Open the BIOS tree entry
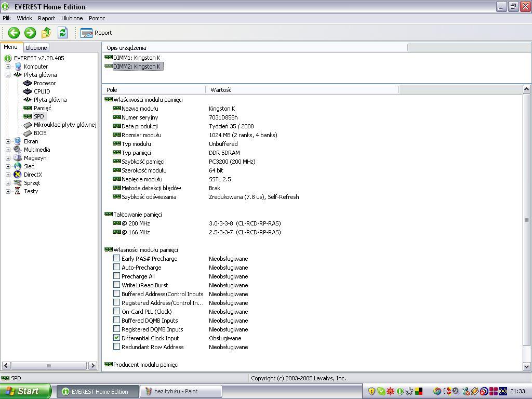532x399 pixels. (x=40, y=133)
